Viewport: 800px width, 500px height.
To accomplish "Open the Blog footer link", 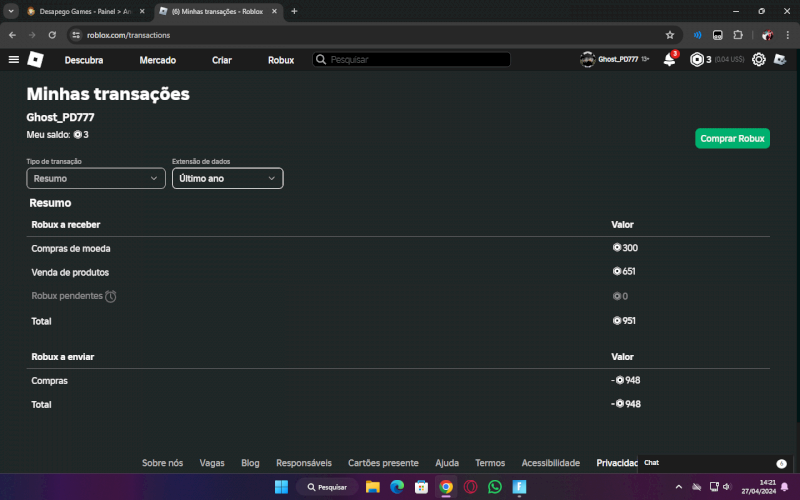I will [250, 463].
